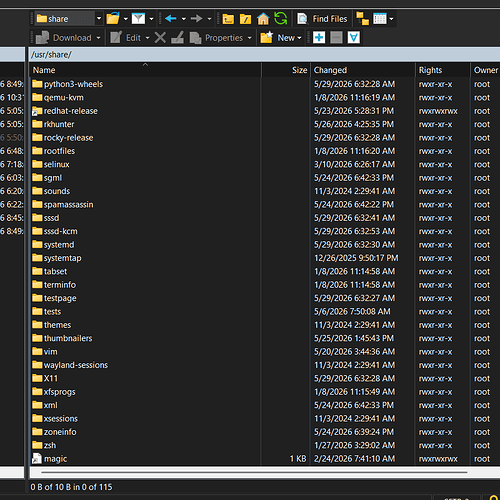Expand the Edit dropdown arrow

(x=147, y=38)
